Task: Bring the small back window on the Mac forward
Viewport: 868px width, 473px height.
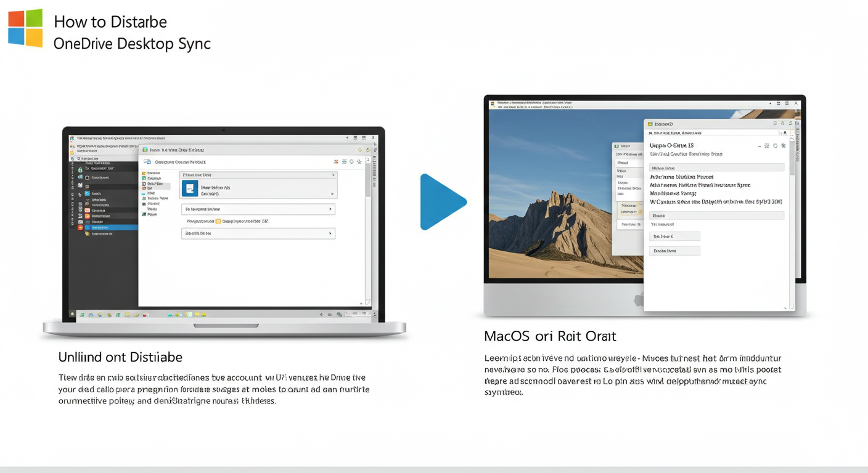Action: (x=628, y=198)
